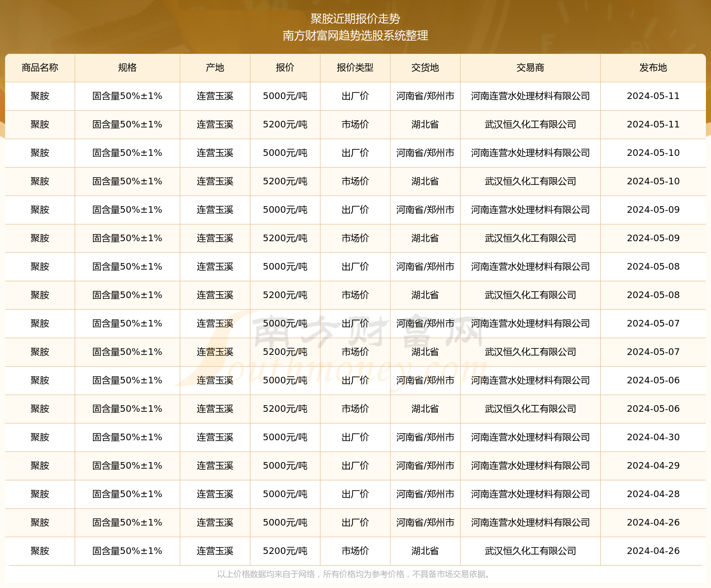This screenshot has width=711, height=588.
Task: Click 连营玉溪 in the 2024-04-28 row
Action: tap(215, 494)
